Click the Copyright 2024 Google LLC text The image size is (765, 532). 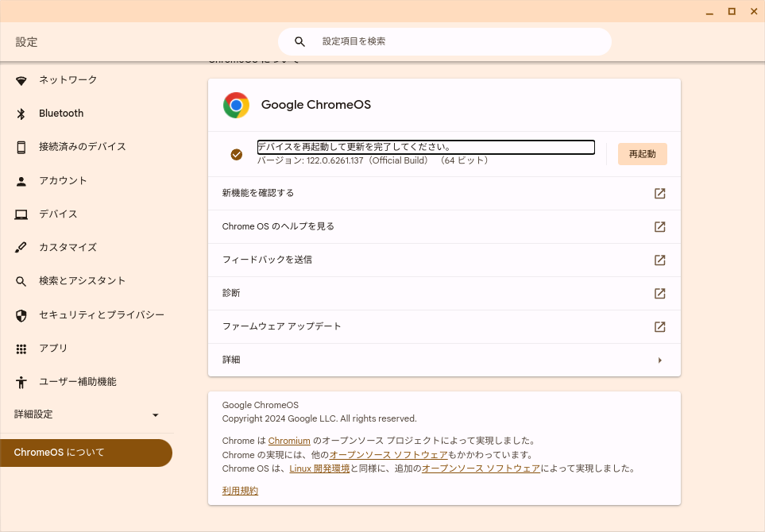point(319,419)
